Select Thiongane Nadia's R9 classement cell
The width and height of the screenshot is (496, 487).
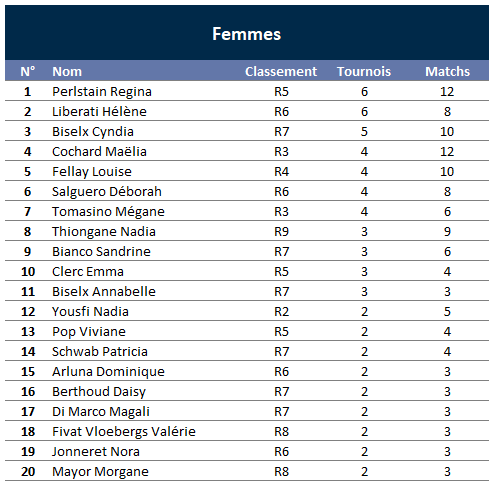[x=281, y=231]
